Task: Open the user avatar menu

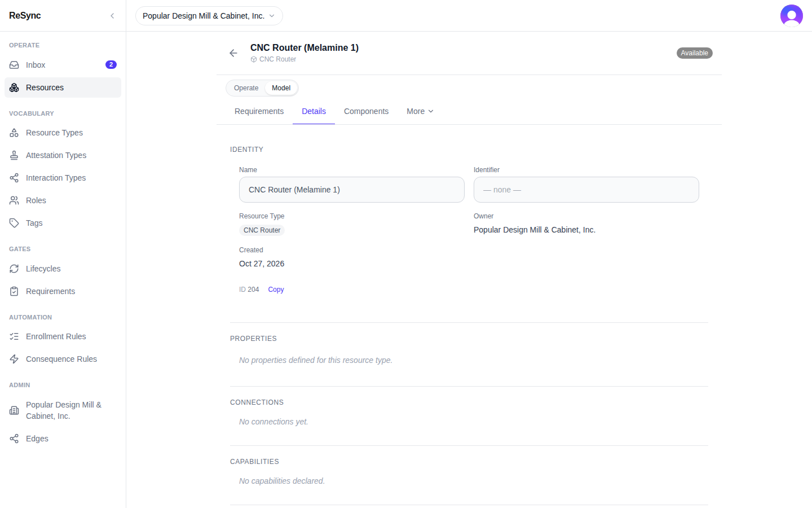Action: pos(792,16)
